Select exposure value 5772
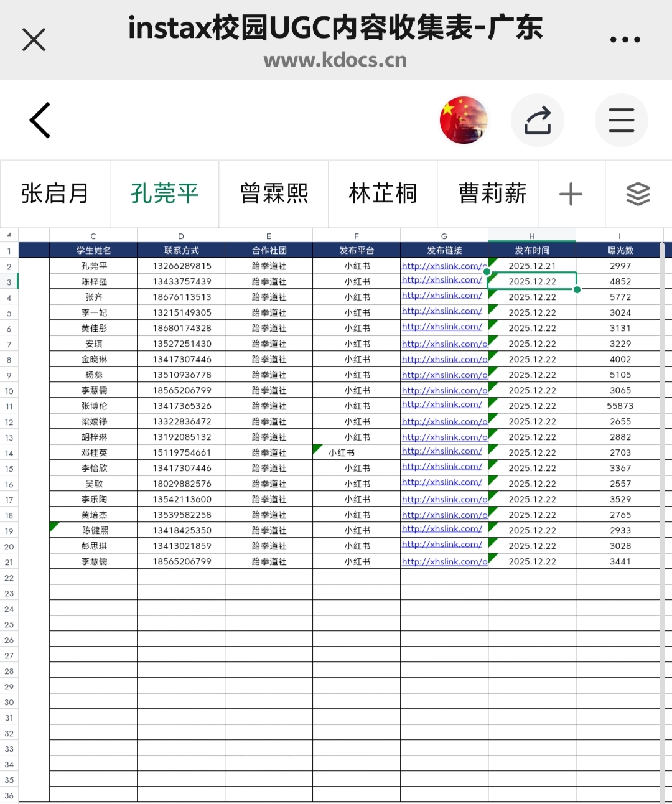This screenshot has width=672, height=804. [620, 297]
